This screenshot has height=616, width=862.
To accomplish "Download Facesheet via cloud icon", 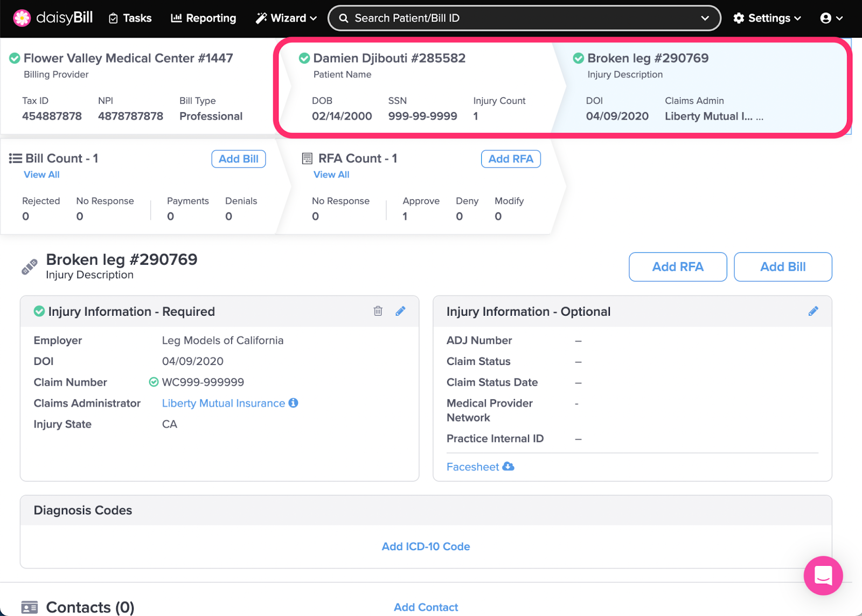I will click(508, 467).
